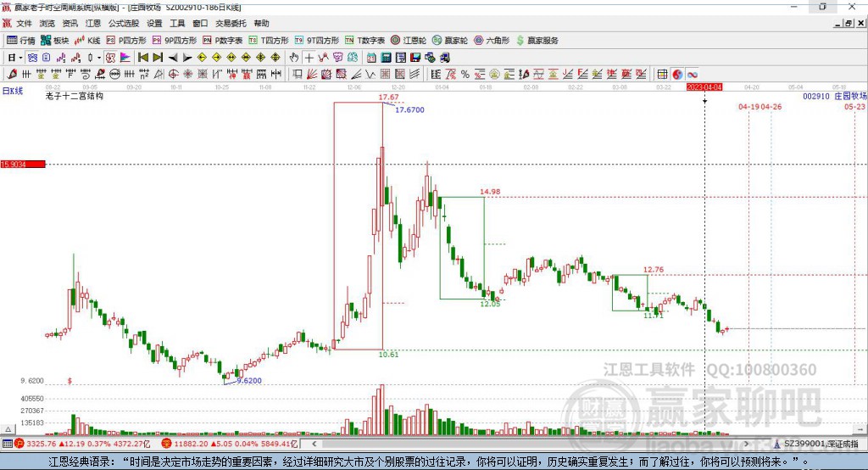Click the 日K线 period label
Image resolution: width=868 pixels, height=470 pixels.
coord(13,91)
